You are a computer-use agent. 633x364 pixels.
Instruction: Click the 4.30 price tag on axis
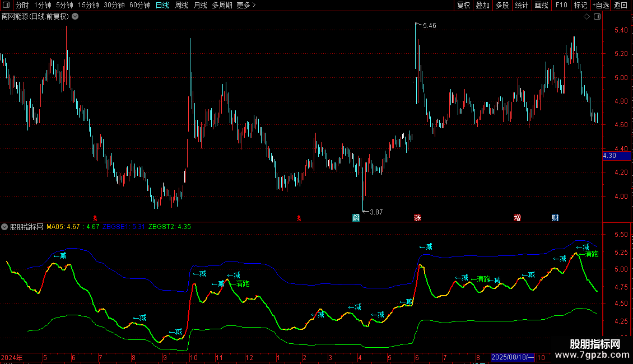coord(616,156)
